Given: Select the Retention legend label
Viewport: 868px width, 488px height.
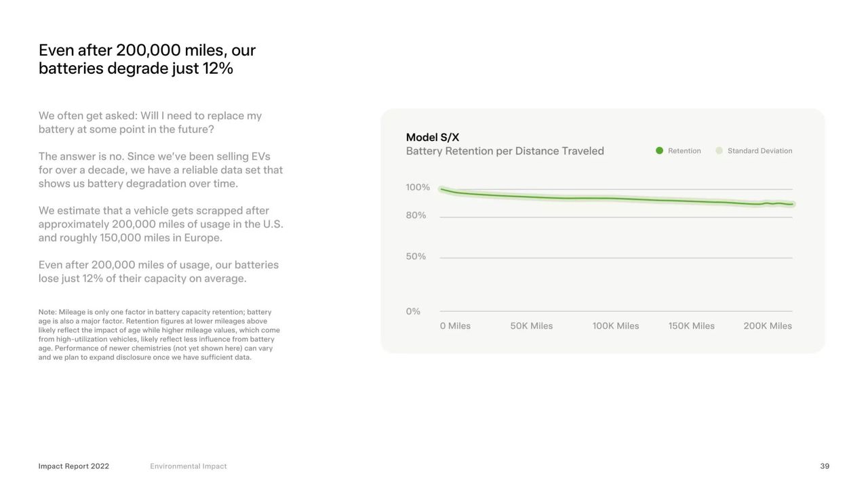Looking at the screenshot, I should point(684,150).
